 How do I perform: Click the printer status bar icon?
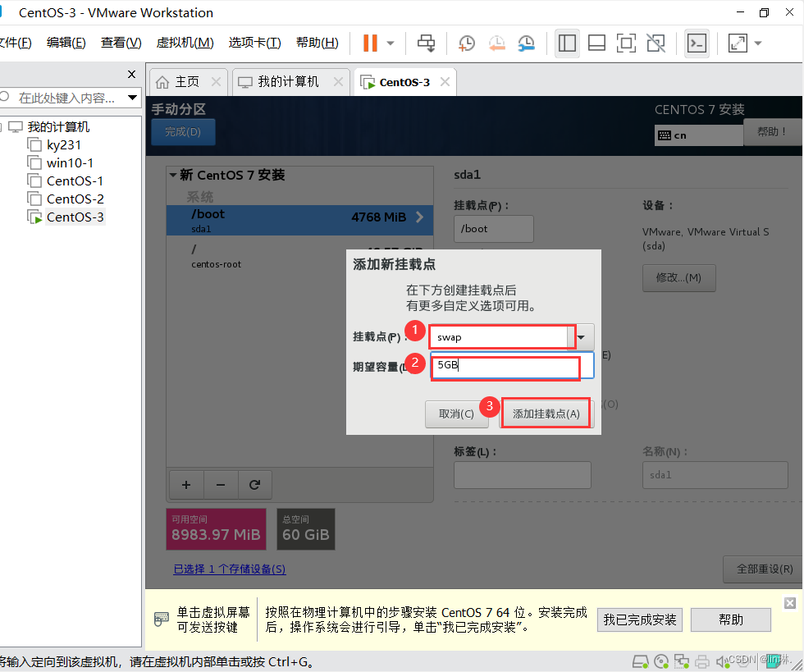pyautogui.click(x=702, y=661)
